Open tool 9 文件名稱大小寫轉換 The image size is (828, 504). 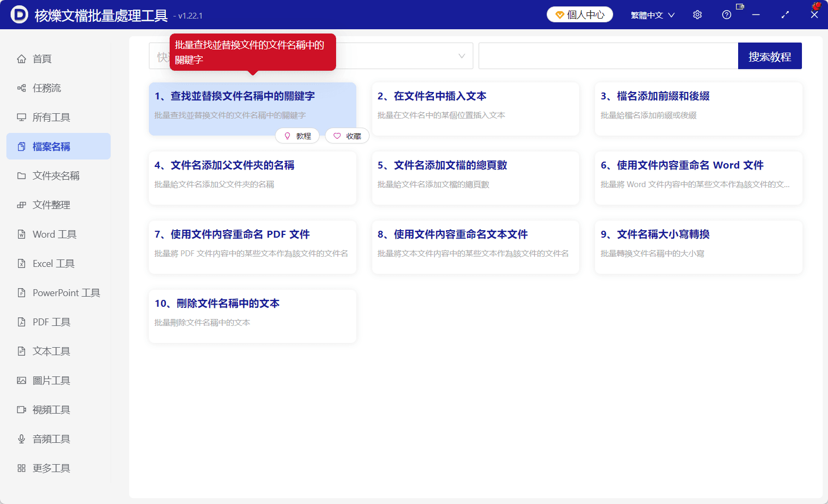[x=699, y=247]
